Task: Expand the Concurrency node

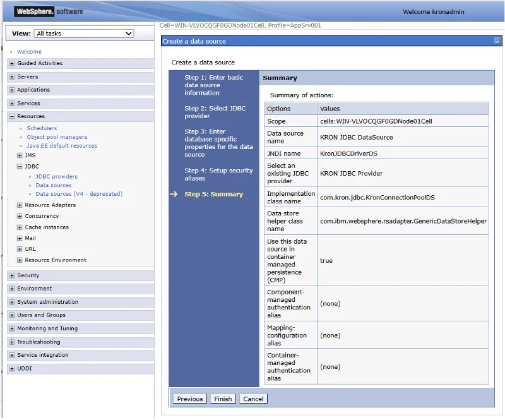Action: click(20, 216)
